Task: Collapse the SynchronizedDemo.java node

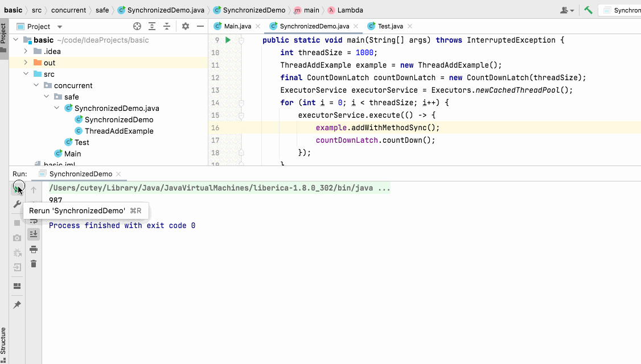Action: pyautogui.click(x=56, y=108)
